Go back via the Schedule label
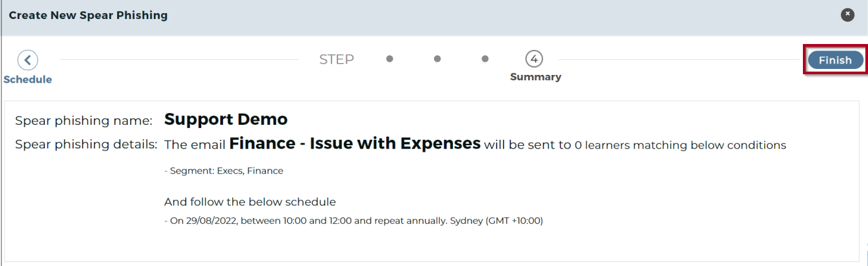 pos(28,79)
